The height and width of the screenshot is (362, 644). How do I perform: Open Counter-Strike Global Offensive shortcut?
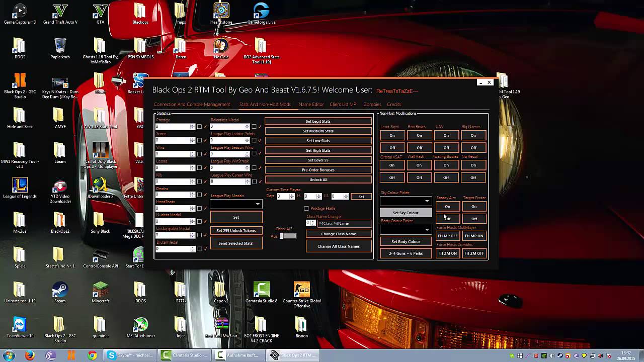pyautogui.click(x=301, y=295)
